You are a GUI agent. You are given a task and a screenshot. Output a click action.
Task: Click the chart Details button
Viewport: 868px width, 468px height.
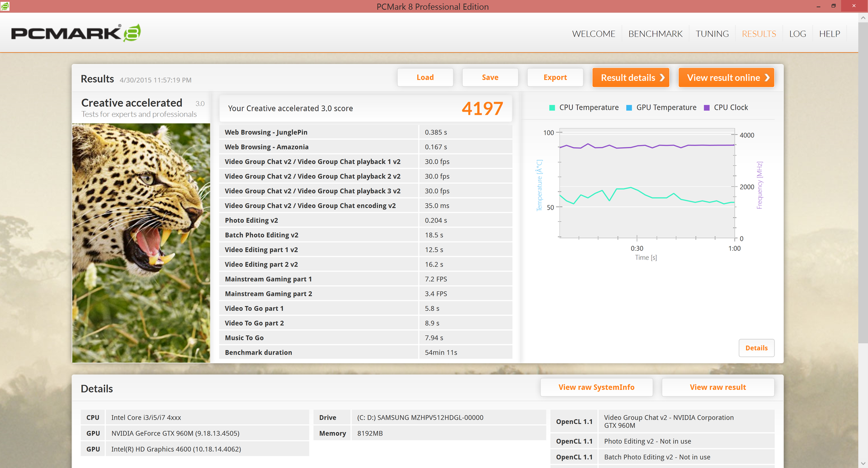(756, 348)
